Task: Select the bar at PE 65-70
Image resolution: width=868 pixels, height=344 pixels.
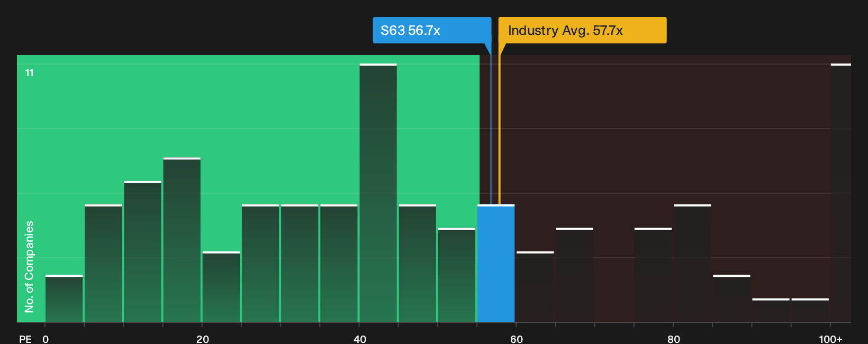Action: (x=574, y=275)
